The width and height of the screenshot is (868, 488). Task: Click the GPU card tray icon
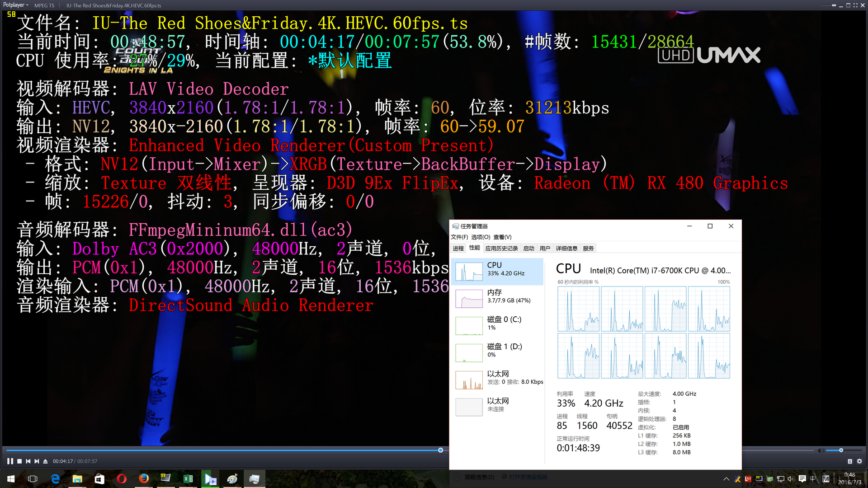[770, 479]
